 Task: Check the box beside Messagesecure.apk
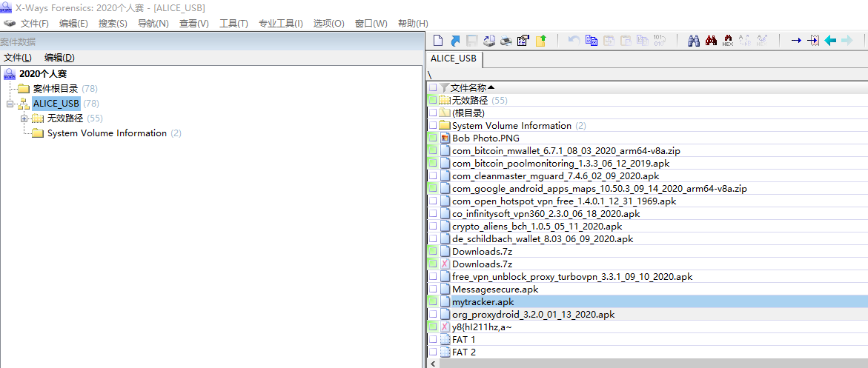(x=433, y=290)
